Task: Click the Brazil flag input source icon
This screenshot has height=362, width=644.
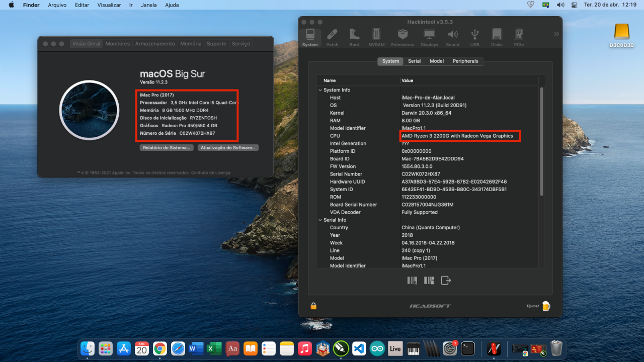Action: 545,5
